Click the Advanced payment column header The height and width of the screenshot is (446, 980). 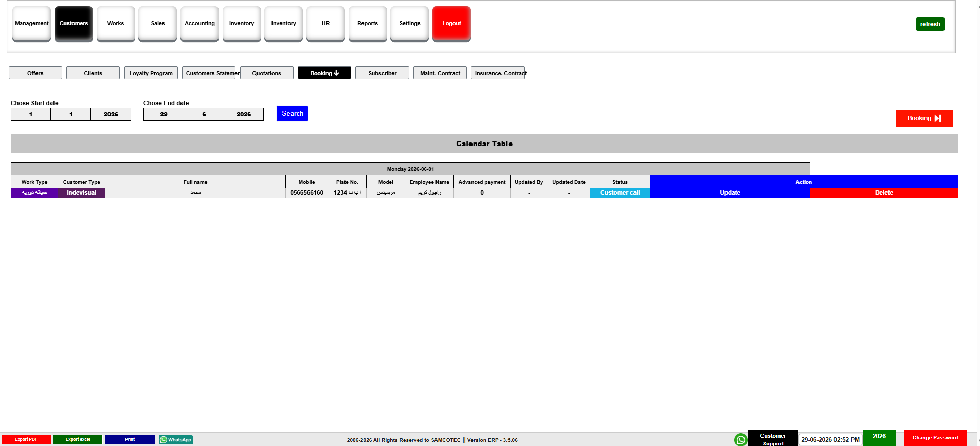tap(482, 182)
